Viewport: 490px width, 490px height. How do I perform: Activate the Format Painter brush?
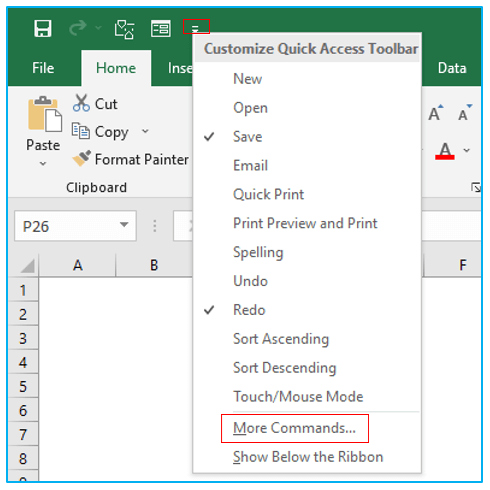(131, 159)
